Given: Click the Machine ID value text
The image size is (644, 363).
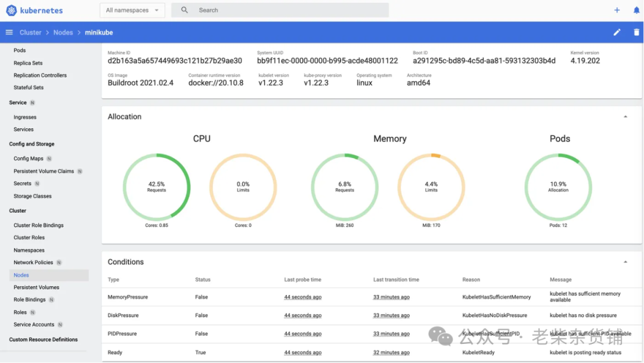Looking at the screenshot, I should [x=175, y=61].
